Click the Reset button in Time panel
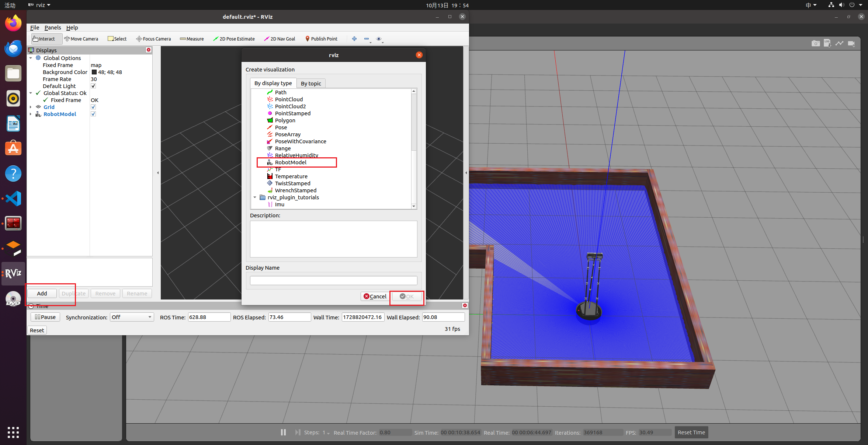Image resolution: width=868 pixels, height=445 pixels. tap(37, 330)
